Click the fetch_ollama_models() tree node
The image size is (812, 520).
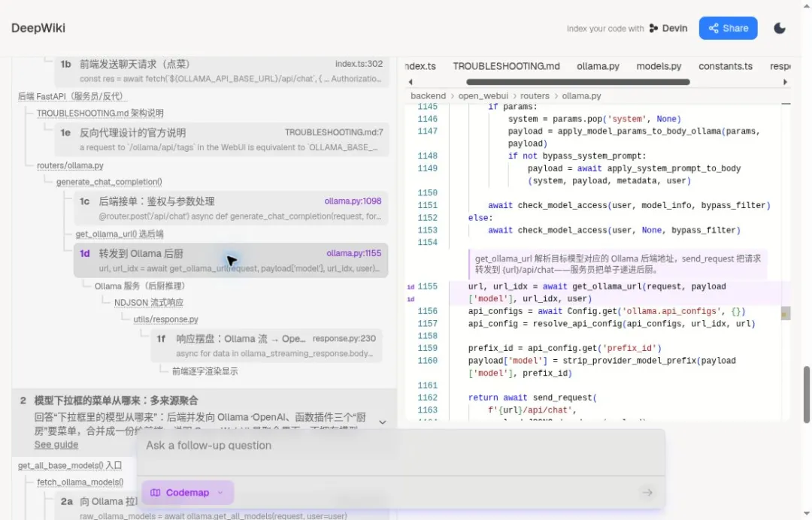[x=80, y=482]
